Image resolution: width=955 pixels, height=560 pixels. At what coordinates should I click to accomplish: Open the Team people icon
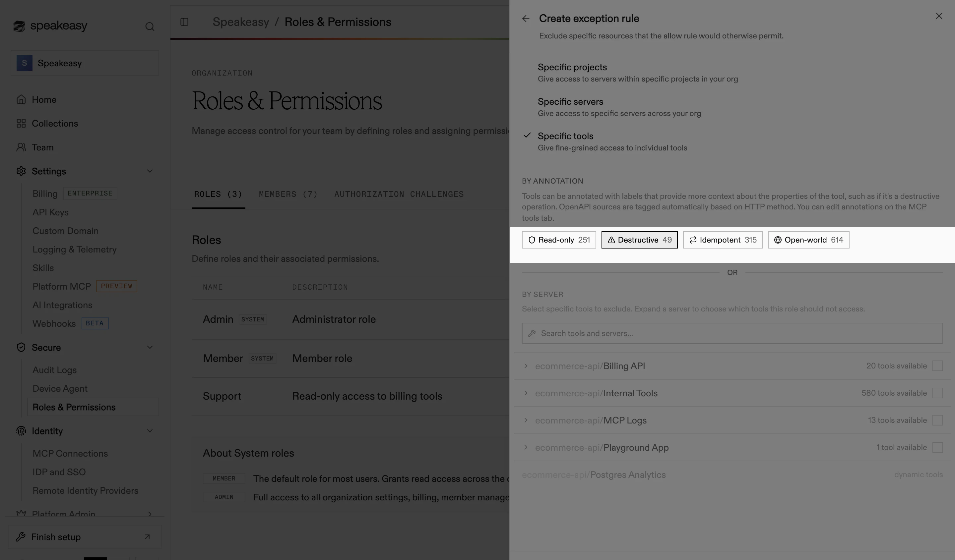[21, 147]
